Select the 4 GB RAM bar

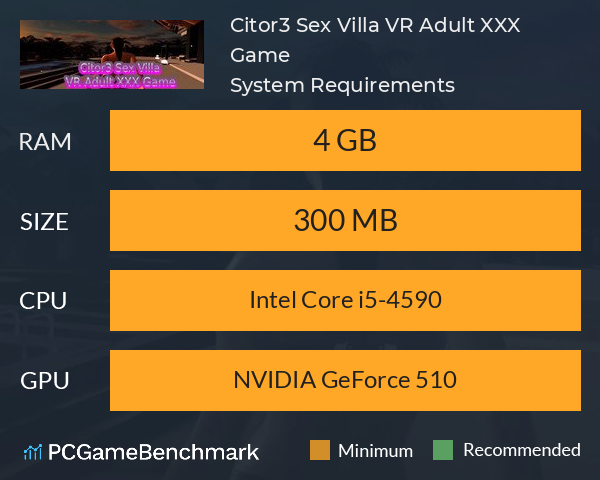(345, 140)
